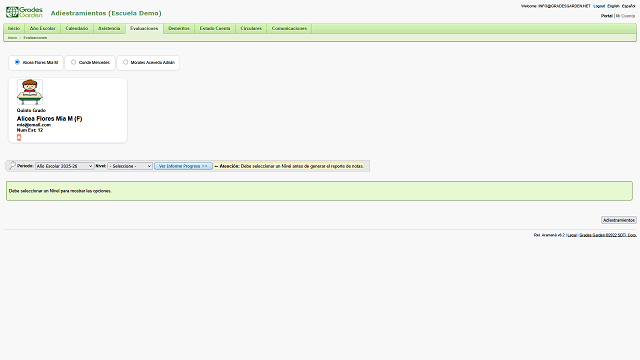This screenshot has height=360, width=640.
Task: Switch to the Asistencia tab
Action: [109, 28]
